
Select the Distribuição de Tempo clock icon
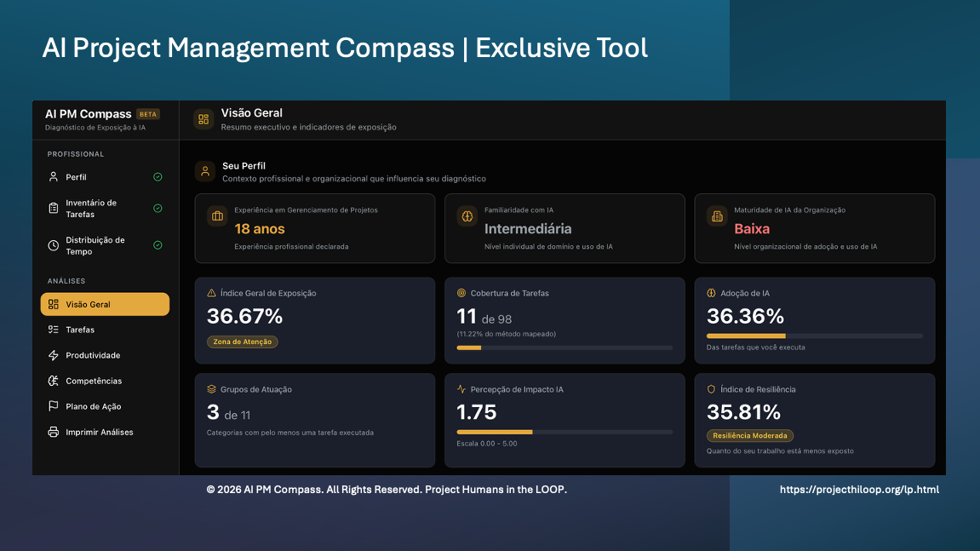tap(53, 245)
